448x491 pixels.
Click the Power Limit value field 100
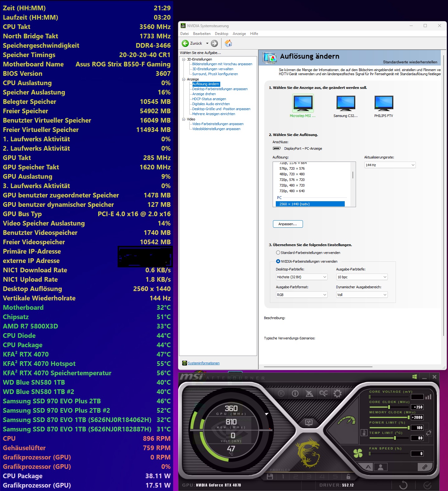pos(417,428)
